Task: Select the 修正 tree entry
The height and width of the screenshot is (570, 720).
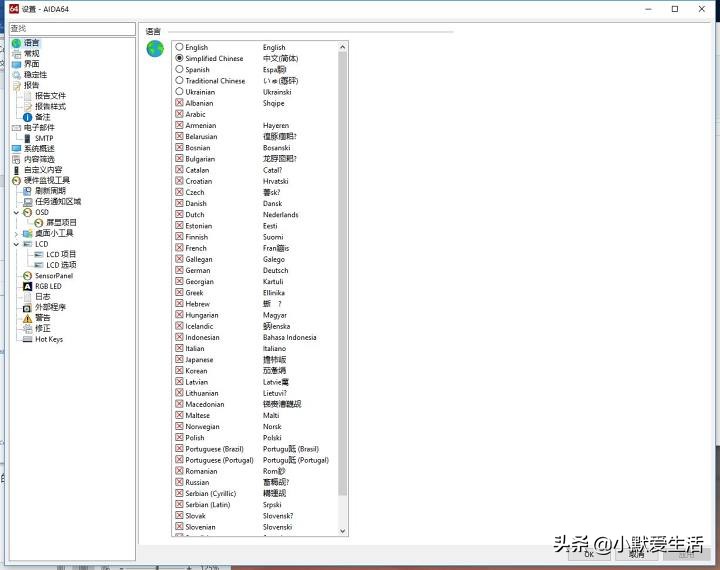Action: click(x=43, y=328)
